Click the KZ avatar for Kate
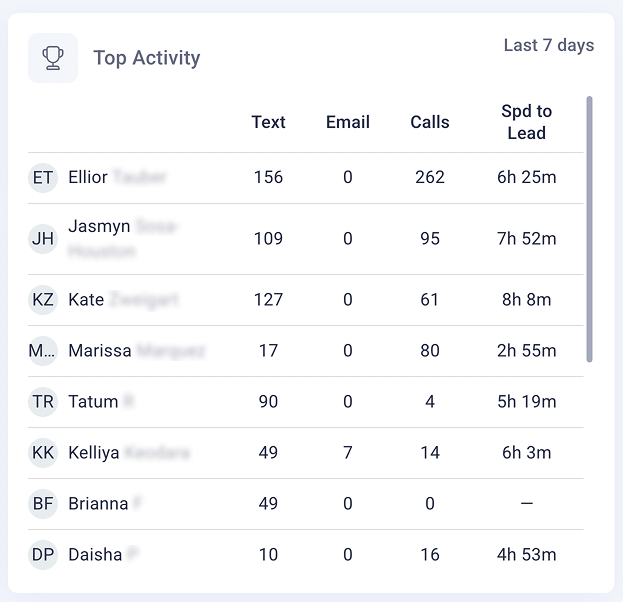Viewport: 623px width, 602px height. tap(43, 300)
